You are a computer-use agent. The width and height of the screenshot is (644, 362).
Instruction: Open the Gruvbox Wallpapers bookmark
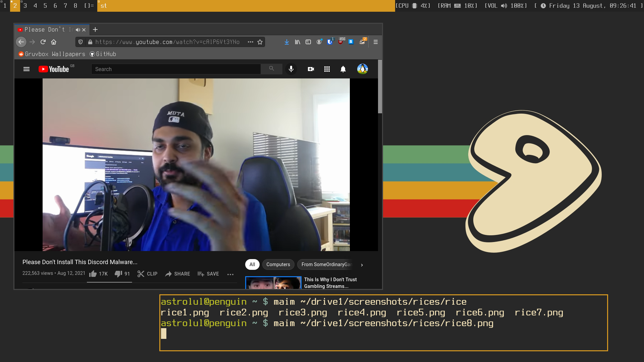(x=52, y=54)
